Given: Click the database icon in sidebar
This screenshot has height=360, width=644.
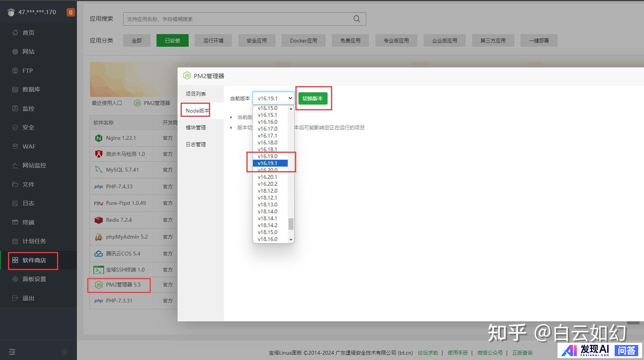Looking at the screenshot, I should click(x=15, y=90).
